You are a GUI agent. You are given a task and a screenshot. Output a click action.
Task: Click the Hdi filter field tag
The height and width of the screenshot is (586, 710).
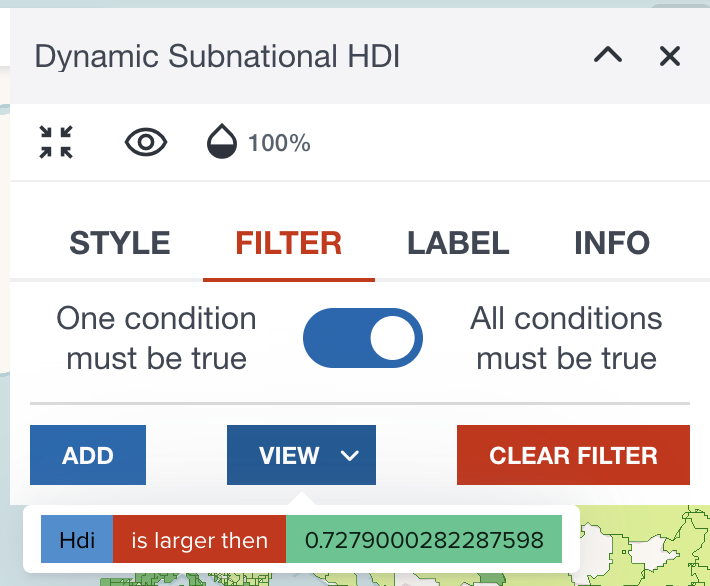(77, 539)
